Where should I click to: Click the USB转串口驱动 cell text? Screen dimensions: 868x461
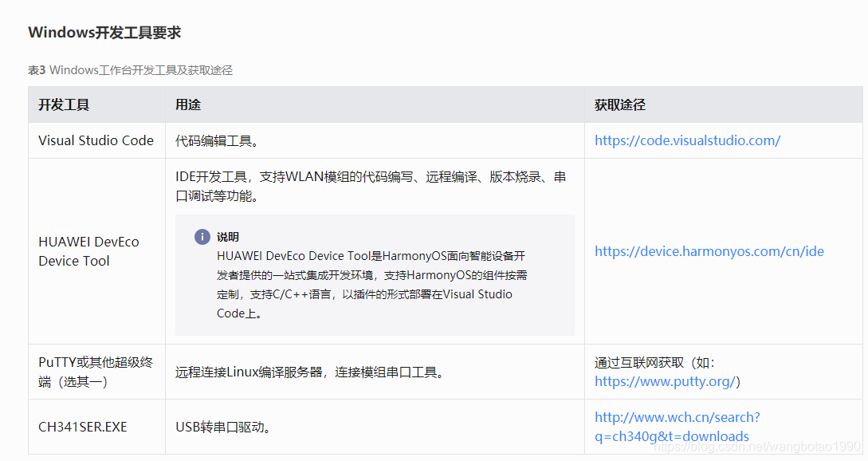(223, 428)
